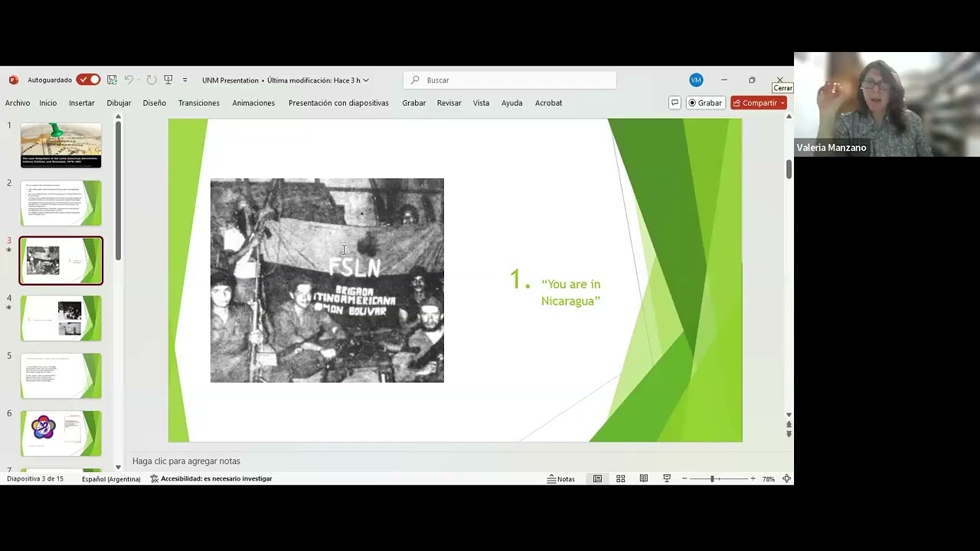980x551 pixels.
Task: Select slide 6 thumbnail
Action: pos(61,433)
